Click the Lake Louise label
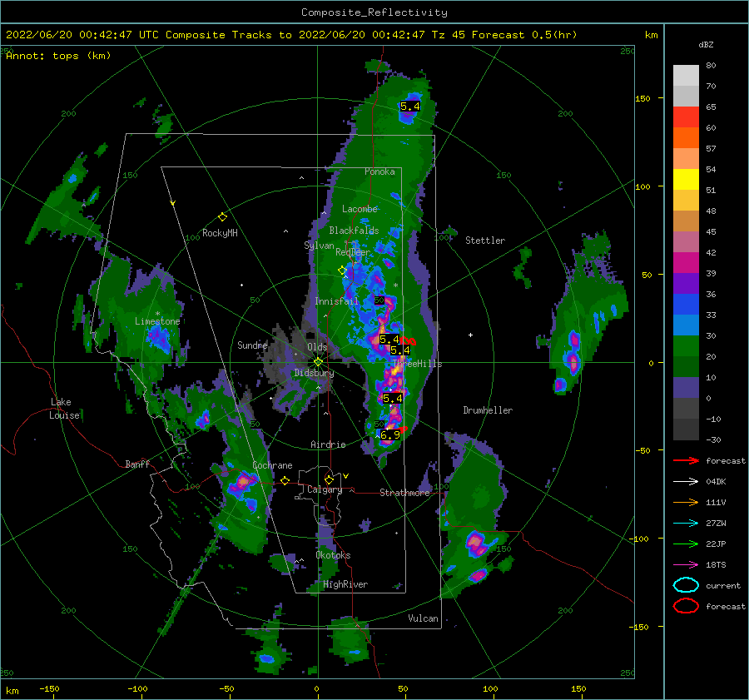749x700 pixels. [64, 409]
